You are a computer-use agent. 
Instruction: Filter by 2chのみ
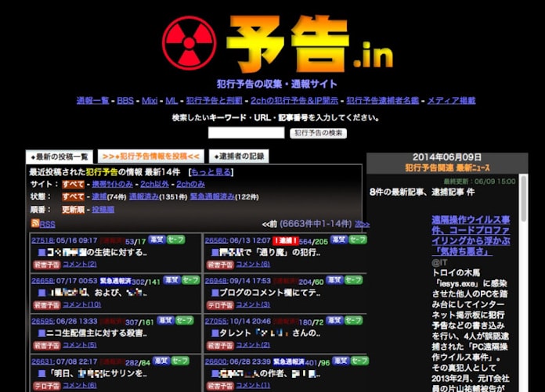coord(190,184)
